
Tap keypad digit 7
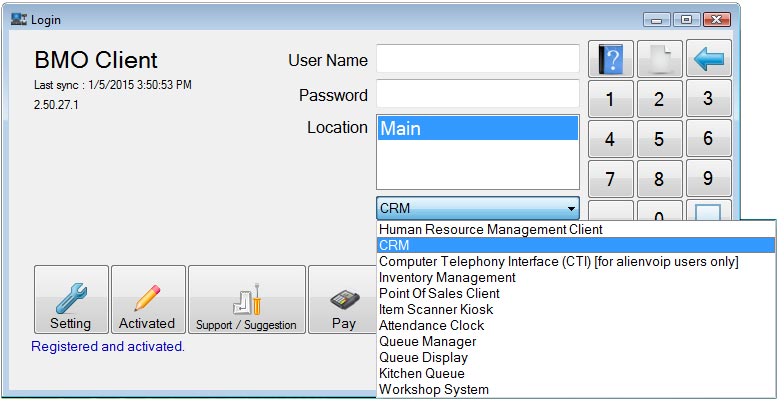[610, 178]
